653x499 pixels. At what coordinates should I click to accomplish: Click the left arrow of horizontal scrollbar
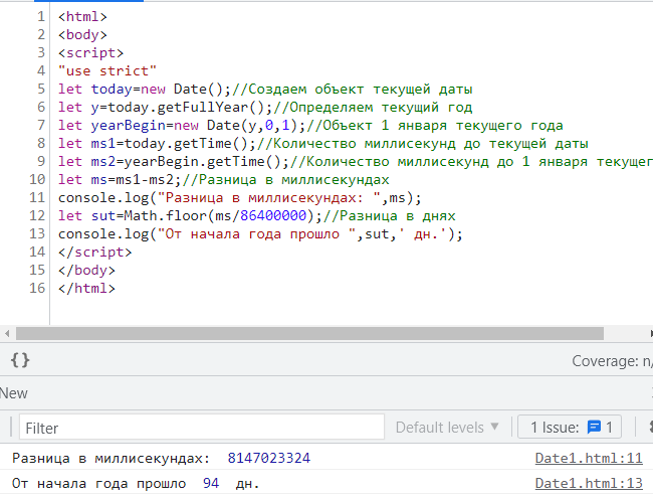point(7,334)
